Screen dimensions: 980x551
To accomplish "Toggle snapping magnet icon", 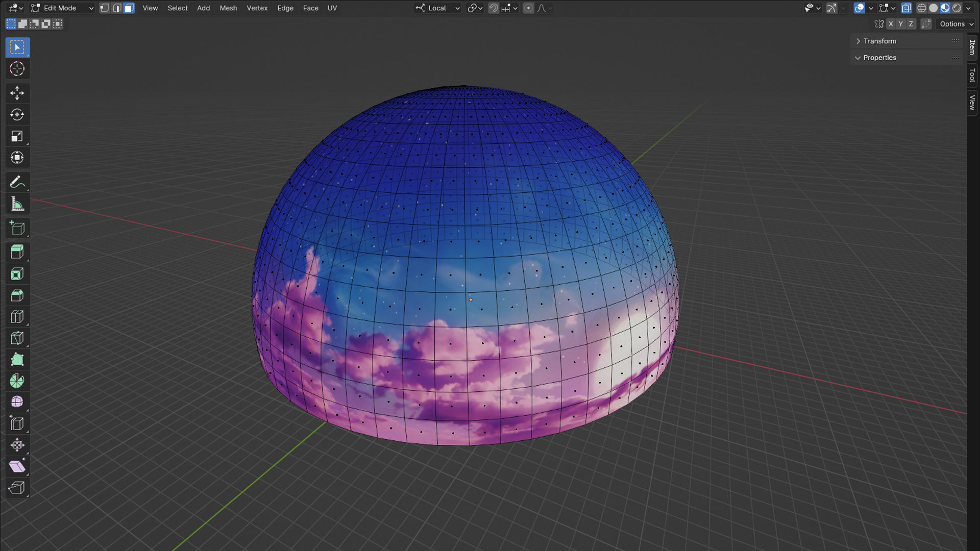I will click(493, 8).
